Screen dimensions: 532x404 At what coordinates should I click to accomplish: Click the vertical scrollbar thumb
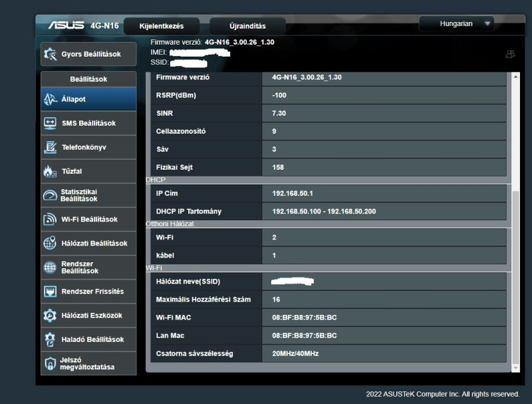tap(516, 277)
